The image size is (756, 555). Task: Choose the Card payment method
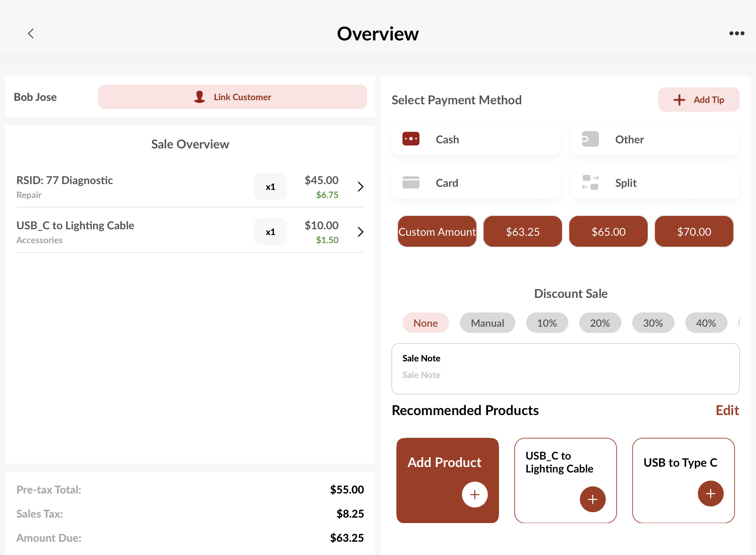[476, 183]
